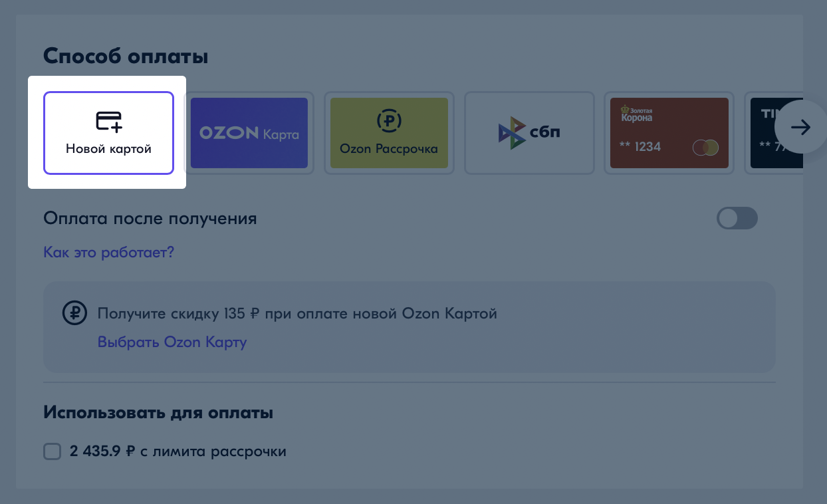The height and width of the screenshot is (504, 827).
Task: Choose the OZON Карта payment card
Action: 249,133
